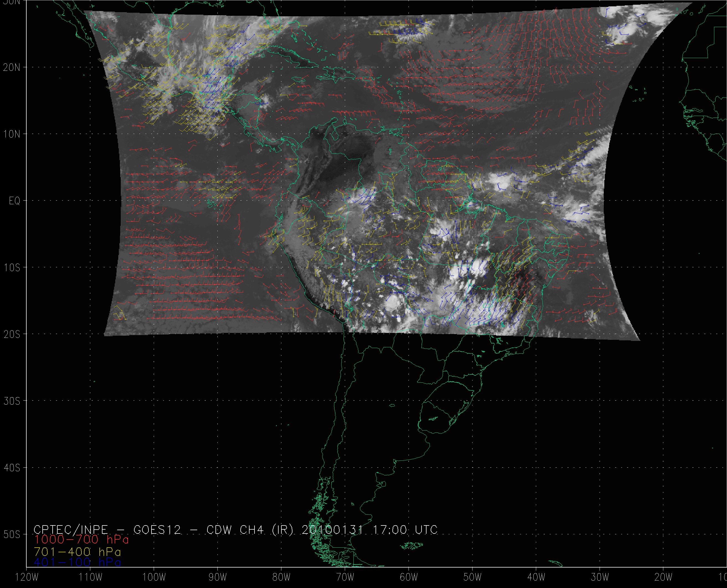Click the 20N latitude axis label
This screenshot has height=588, width=727.
12,68
